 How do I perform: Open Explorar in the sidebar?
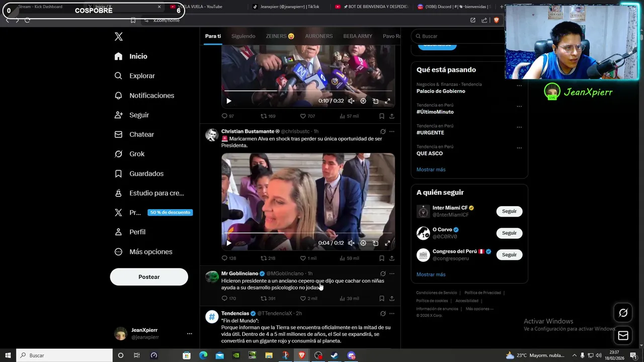(135, 76)
